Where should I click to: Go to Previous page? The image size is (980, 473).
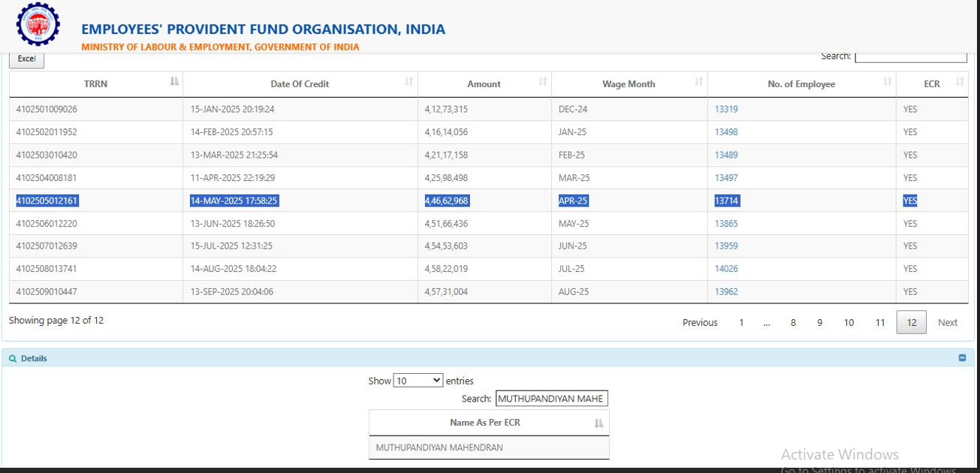[699, 323]
